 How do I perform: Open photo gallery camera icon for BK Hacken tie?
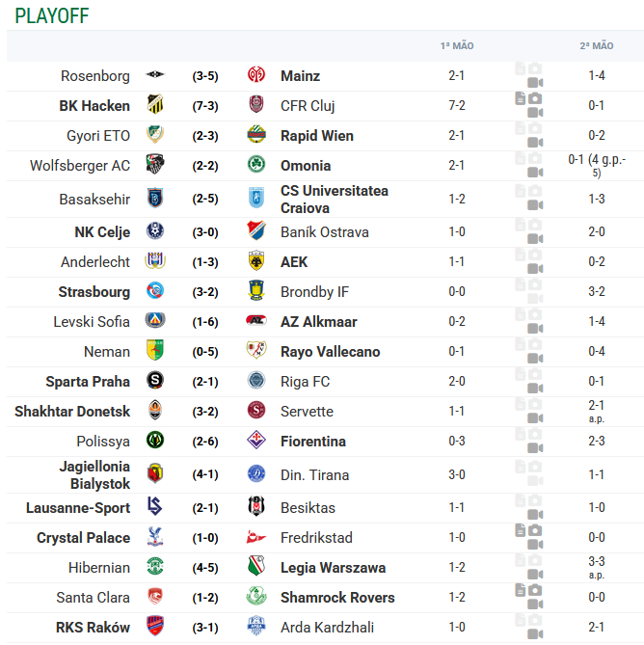point(535,98)
